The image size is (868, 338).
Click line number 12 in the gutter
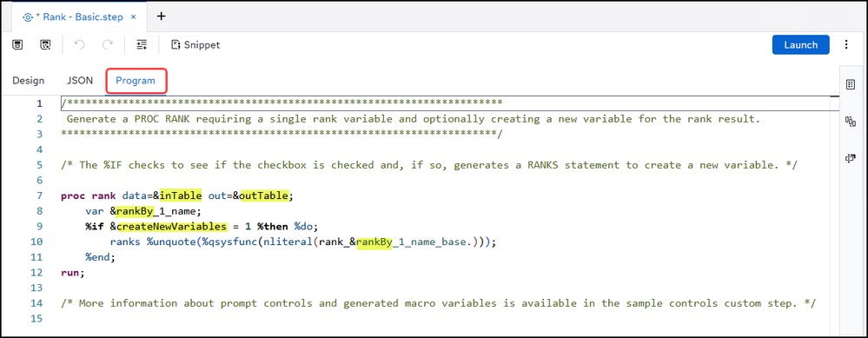tap(36, 272)
